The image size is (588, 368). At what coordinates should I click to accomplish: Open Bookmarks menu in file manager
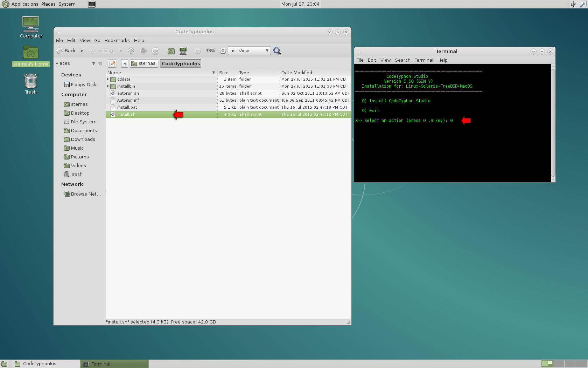point(117,40)
